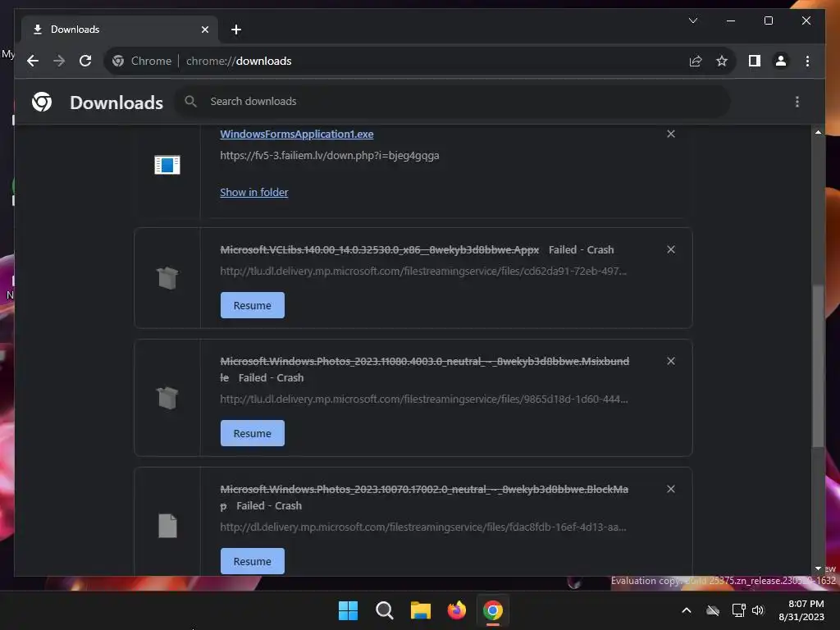Click Show in folder link

[254, 192]
